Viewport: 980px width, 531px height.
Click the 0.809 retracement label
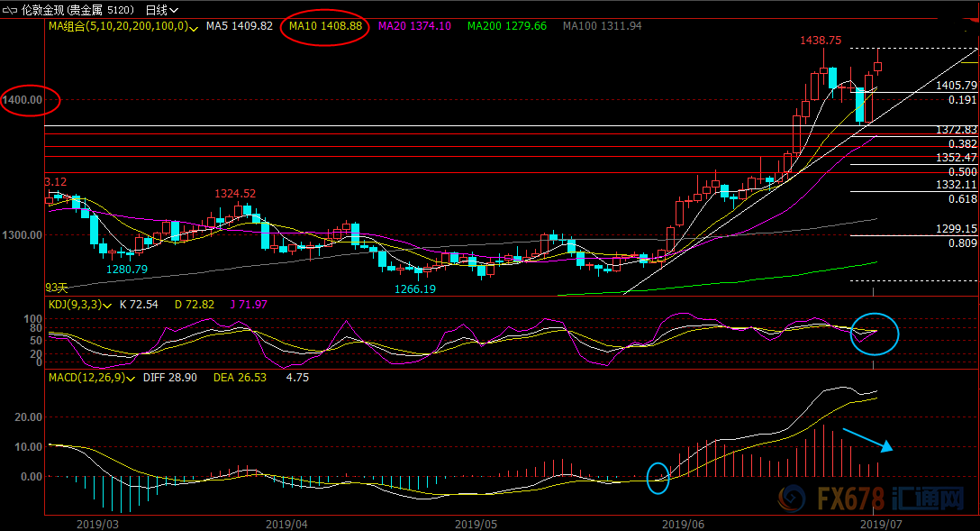(x=963, y=243)
